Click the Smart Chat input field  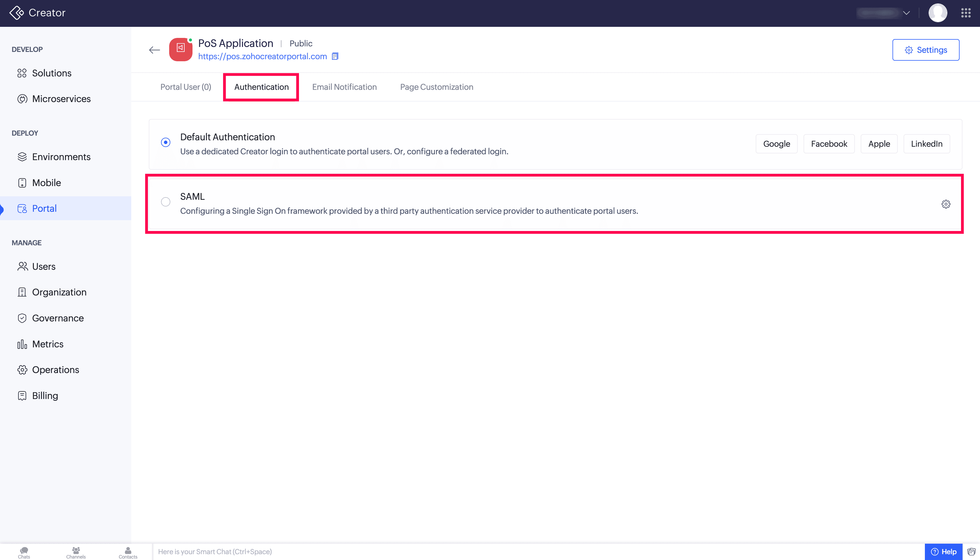pyautogui.click(x=538, y=552)
